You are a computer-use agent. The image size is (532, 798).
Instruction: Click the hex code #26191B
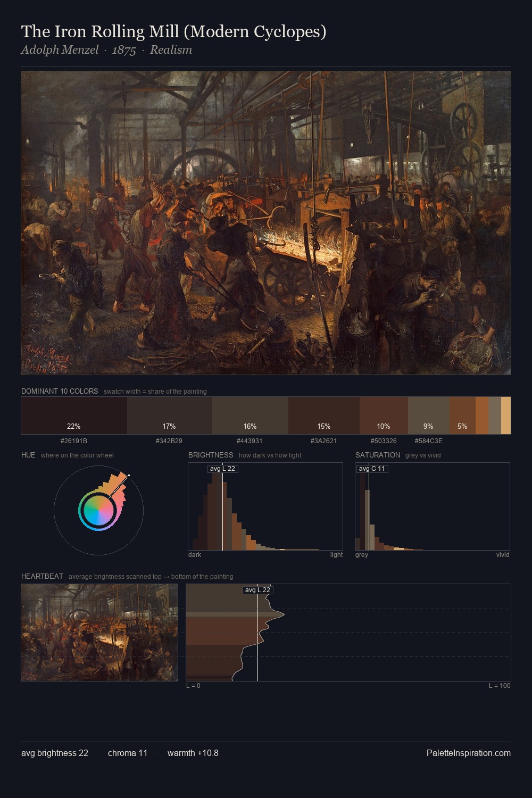pos(74,441)
